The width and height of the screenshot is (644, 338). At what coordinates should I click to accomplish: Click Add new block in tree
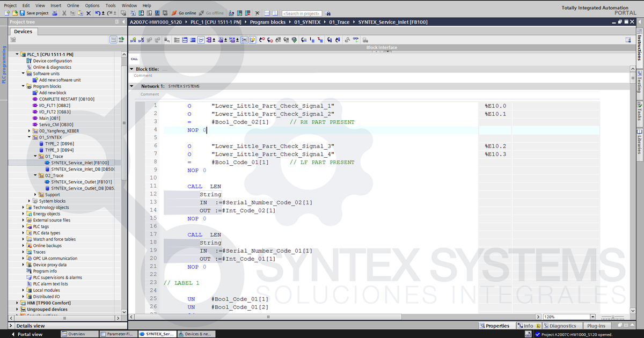[x=53, y=92]
